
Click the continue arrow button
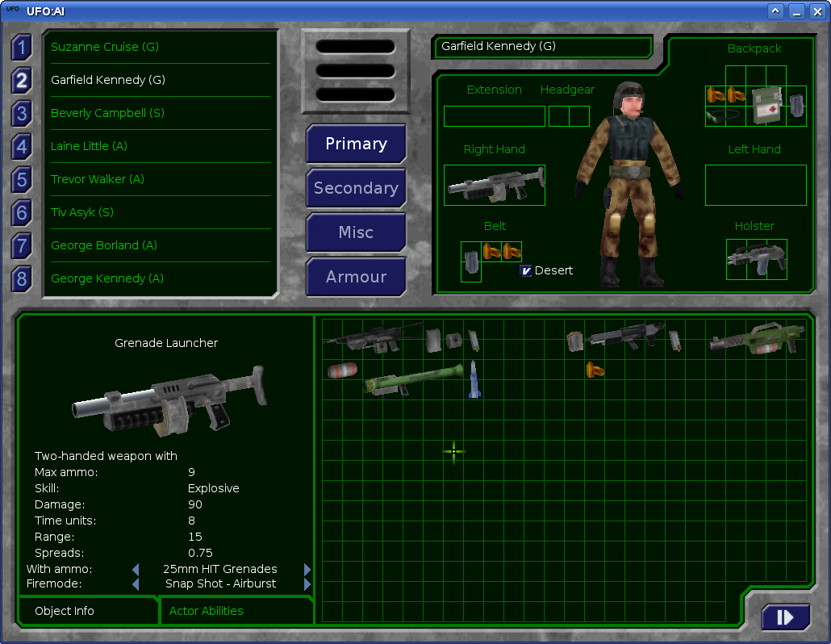tap(786, 617)
